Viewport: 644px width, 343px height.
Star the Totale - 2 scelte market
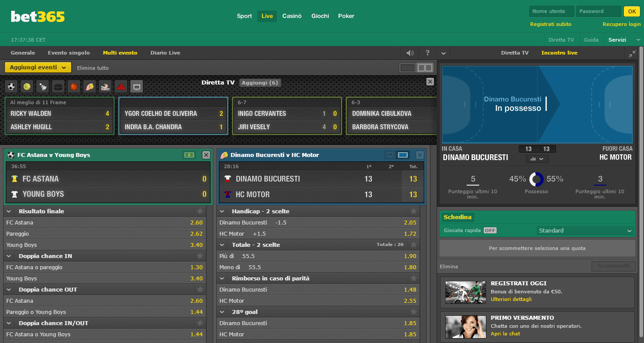click(414, 245)
